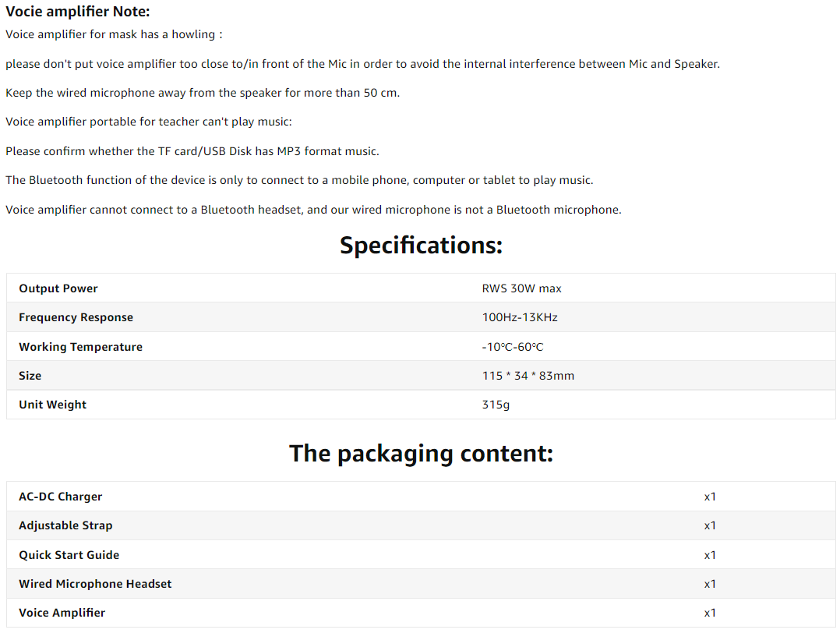Click the "AC-DC Charger" packaging item
Image resolution: width=840 pixels, height=633 pixels.
click(60, 497)
